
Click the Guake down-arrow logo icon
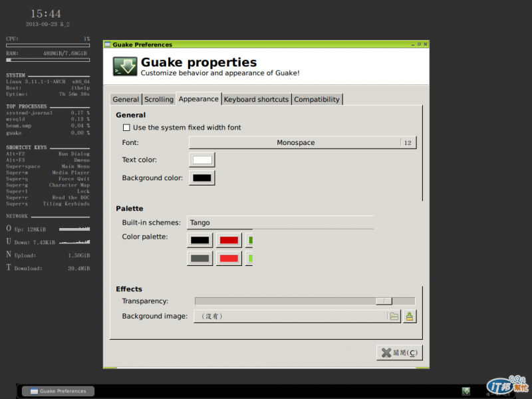[125, 66]
